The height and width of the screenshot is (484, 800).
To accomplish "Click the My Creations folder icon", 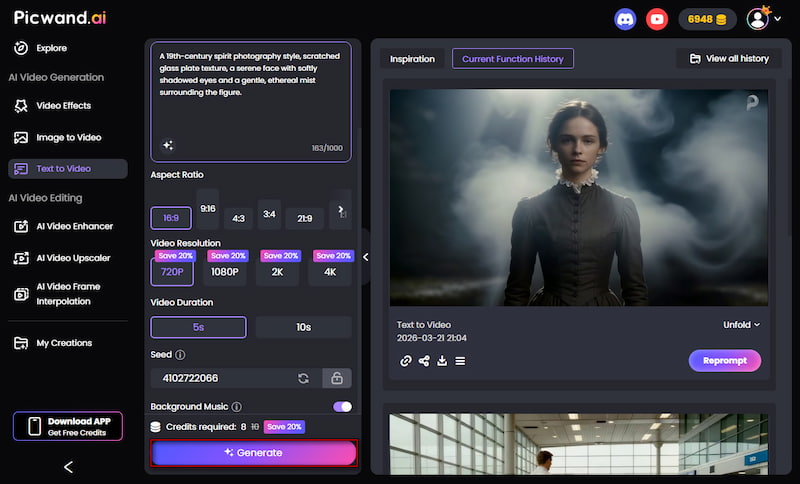I will tap(21, 343).
